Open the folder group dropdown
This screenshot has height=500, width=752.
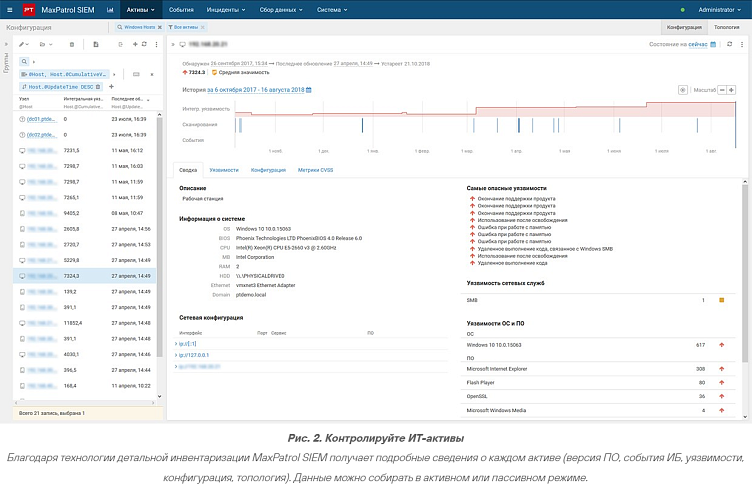[46, 44]
